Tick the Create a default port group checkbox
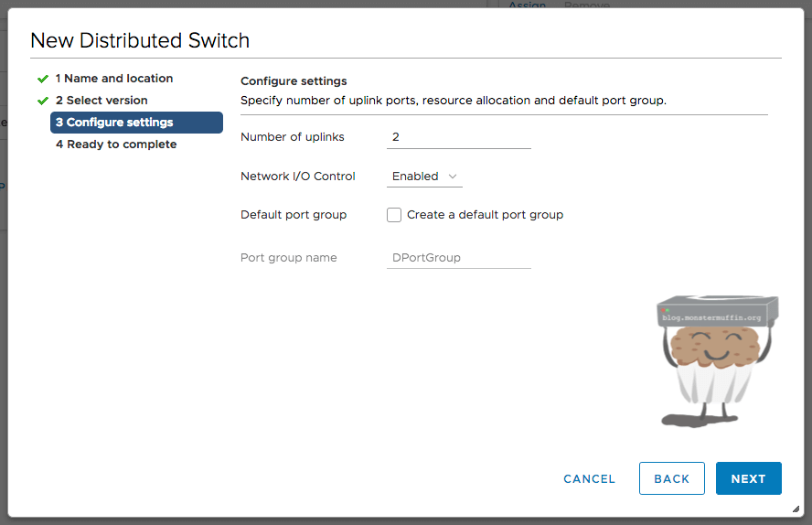 pos(394,215)
